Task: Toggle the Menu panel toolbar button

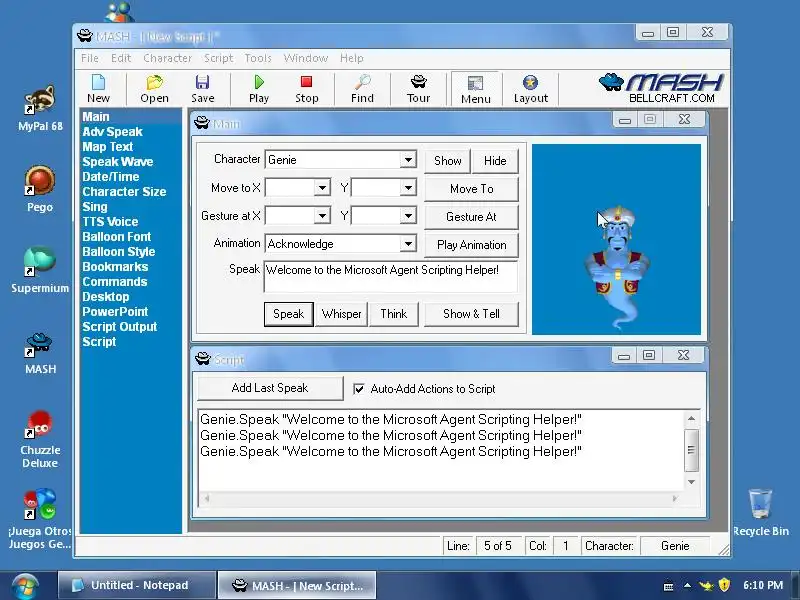Action: [476, 89]
